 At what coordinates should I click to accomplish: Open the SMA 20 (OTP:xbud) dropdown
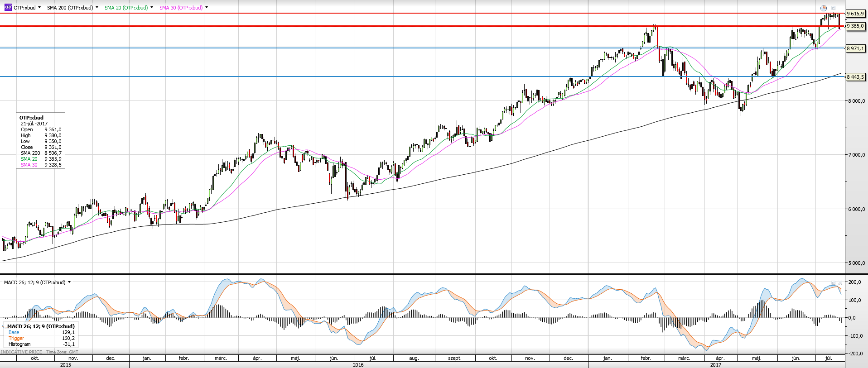pos(152,7)
